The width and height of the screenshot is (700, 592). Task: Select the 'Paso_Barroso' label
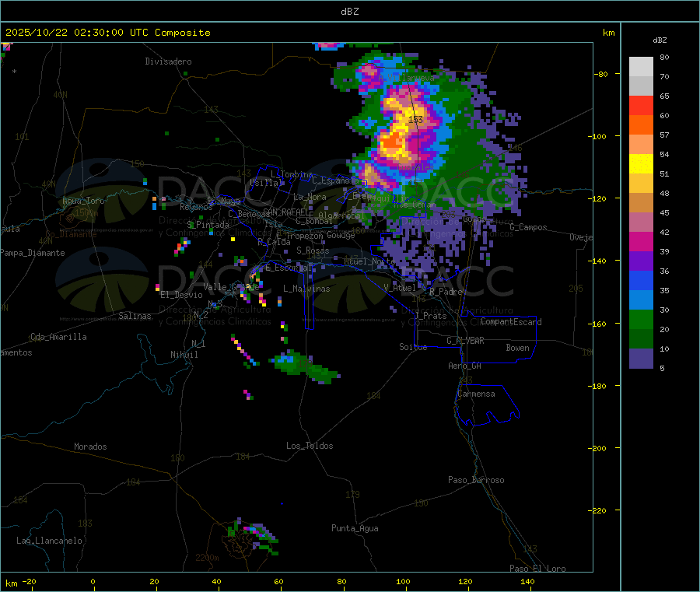(476, 480)
